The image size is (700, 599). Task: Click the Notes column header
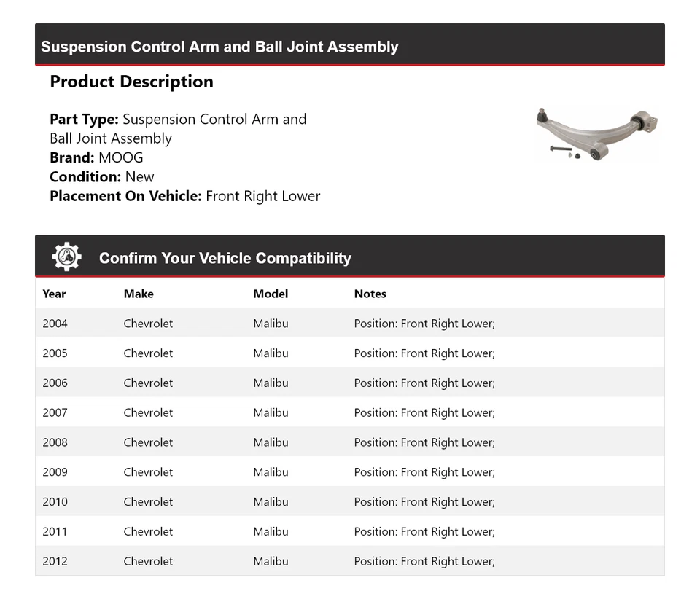(x=370, y=294)
